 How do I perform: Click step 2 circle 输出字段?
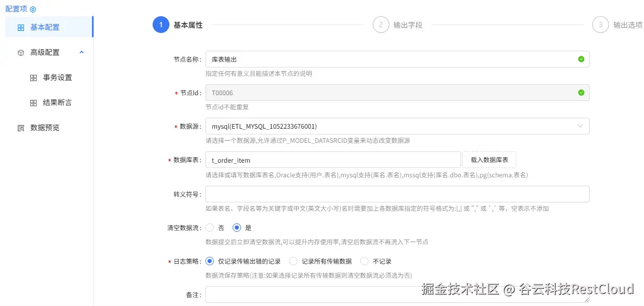pyautogui.click(x=381, y=25)
